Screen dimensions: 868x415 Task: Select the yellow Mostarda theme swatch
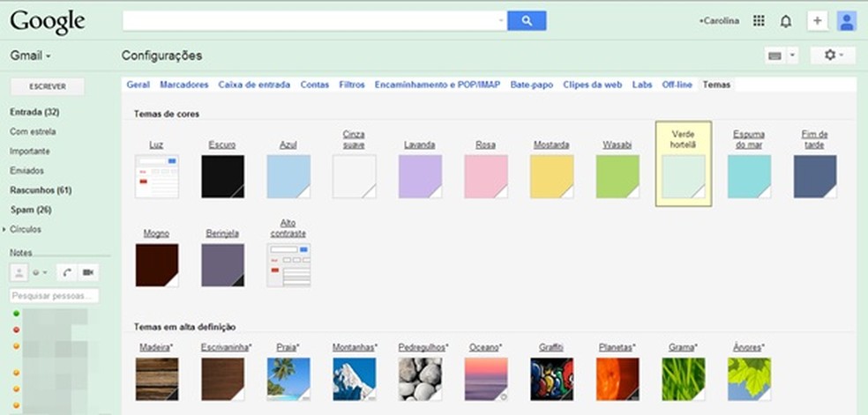click(552, 176)
